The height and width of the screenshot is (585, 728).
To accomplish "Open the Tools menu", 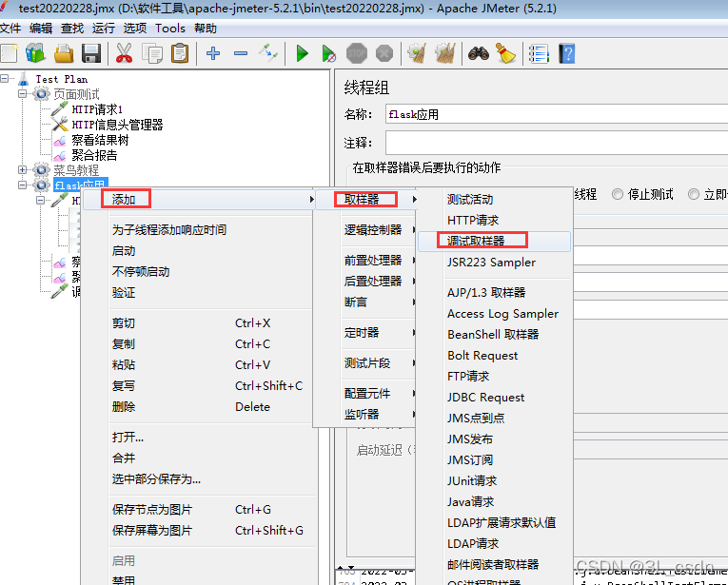I will tap(170, 29).
